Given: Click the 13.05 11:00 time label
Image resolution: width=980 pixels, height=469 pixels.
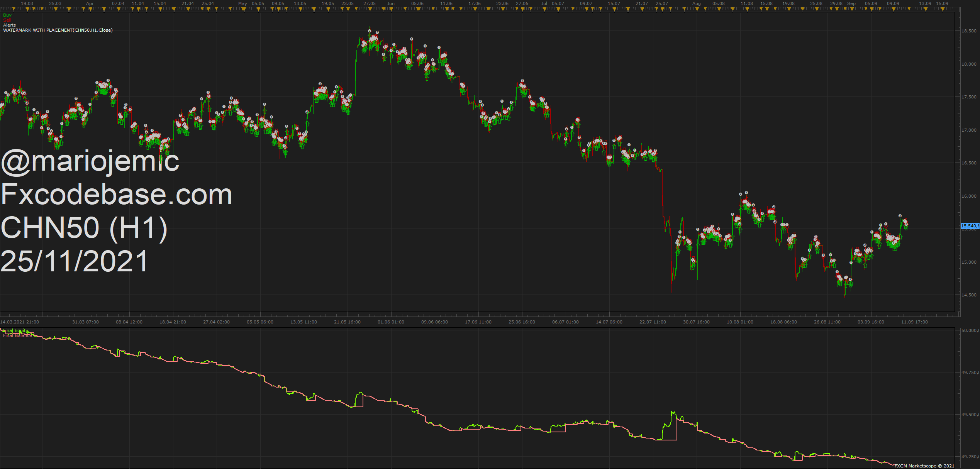Looking at the screenshot, I should click(304, 322).
